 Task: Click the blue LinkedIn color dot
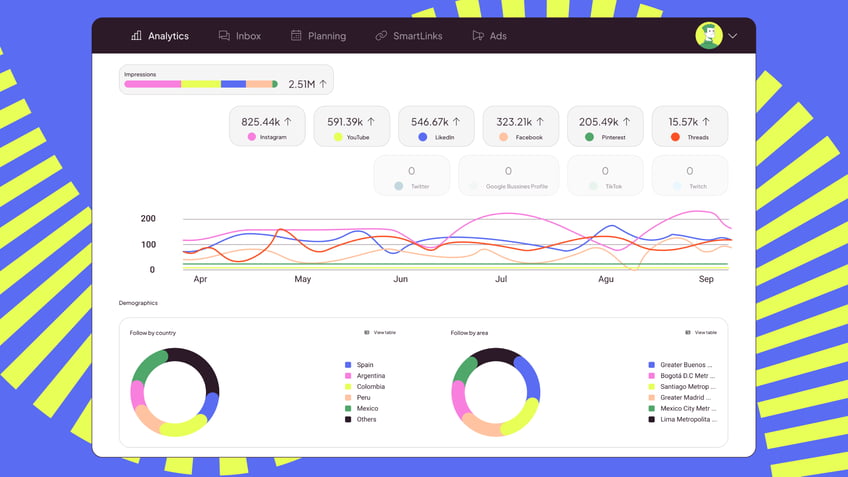423,137
